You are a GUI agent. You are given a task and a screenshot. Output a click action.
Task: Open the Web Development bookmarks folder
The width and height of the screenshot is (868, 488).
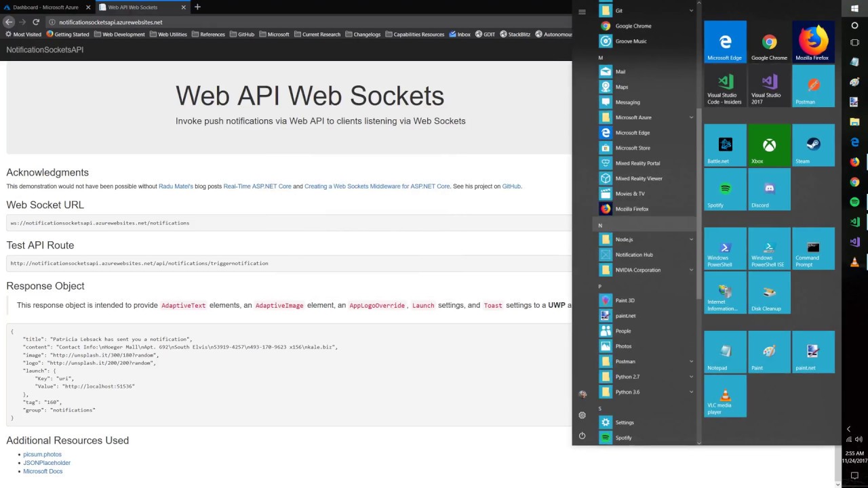coord(119,34)
